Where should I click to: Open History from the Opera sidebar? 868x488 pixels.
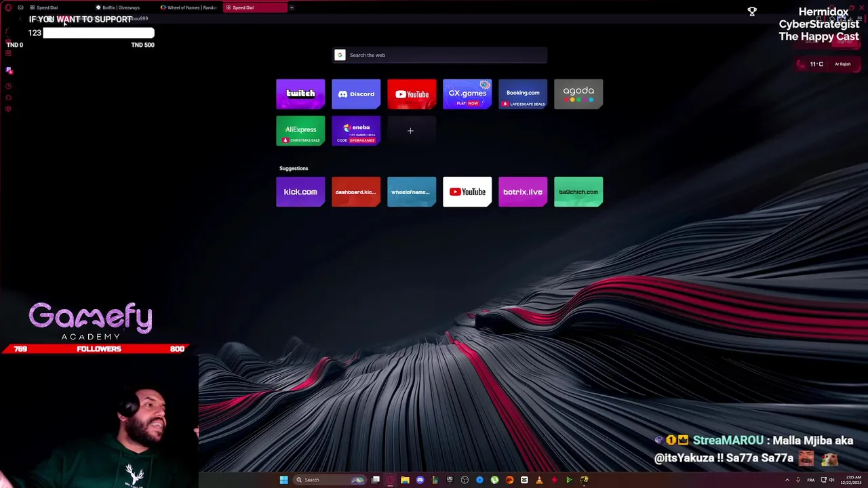(x=8, y=86)
